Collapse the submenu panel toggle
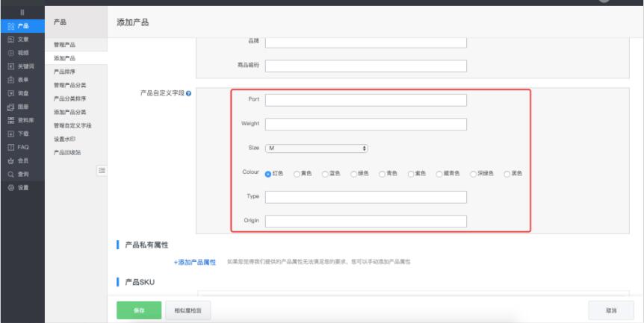644x323 pixels. click(102, 171)
